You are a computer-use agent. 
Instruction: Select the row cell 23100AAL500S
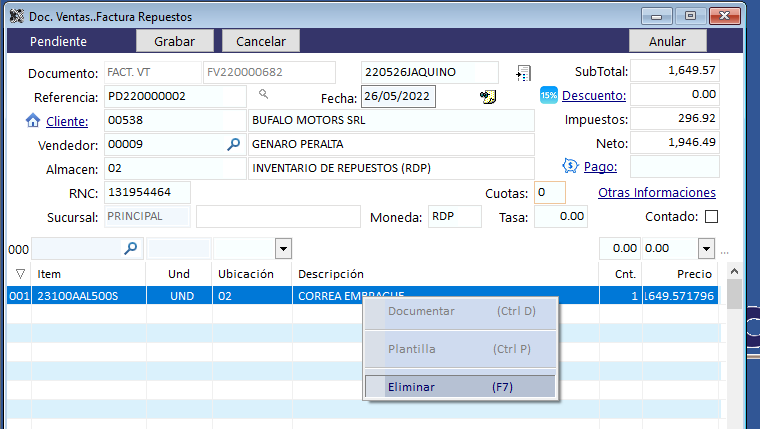pos(88,296)
